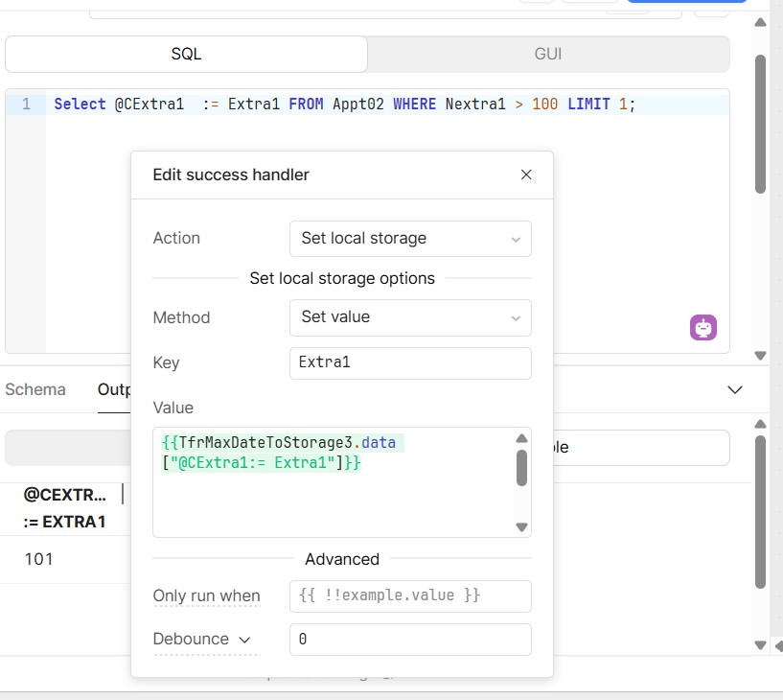
Task: Click the SQL editor pane's scroll up arrow
Action: 760,22
